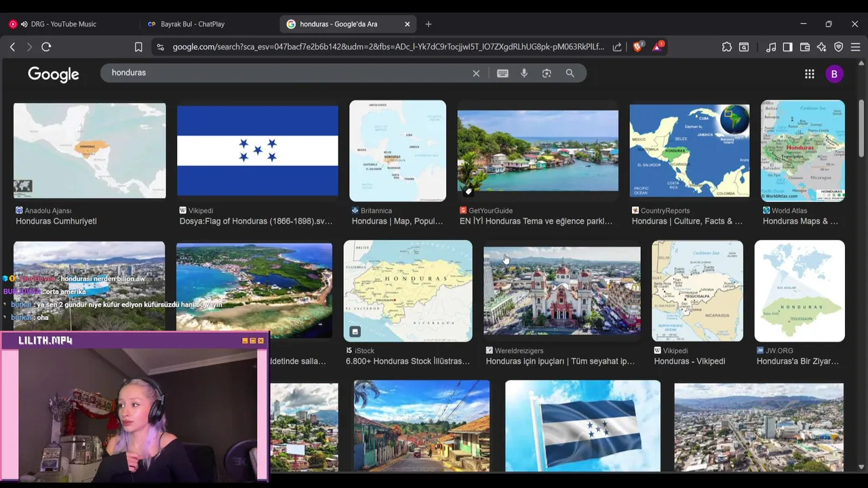
Task: Open the on-screen keyboard input tool
Action: tap(502, 73)
